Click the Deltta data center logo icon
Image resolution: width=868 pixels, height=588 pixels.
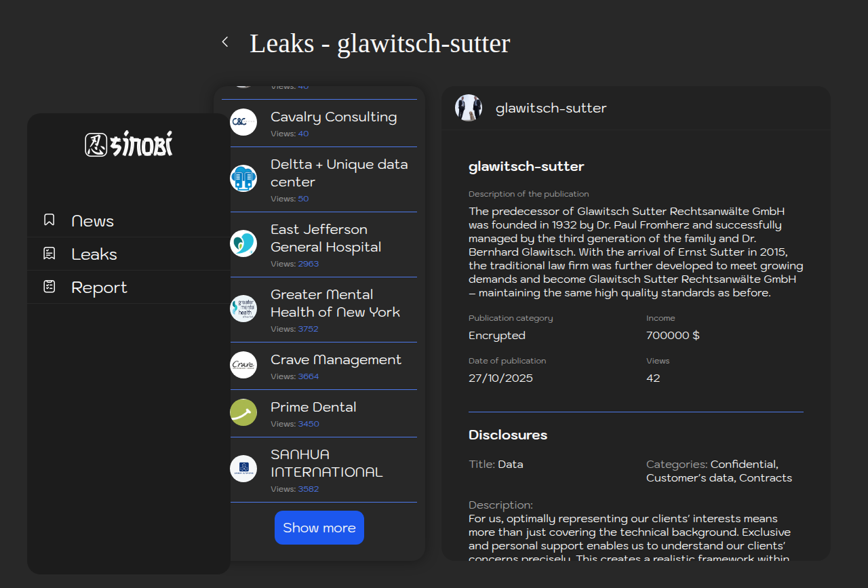click(x=243, y=178)
